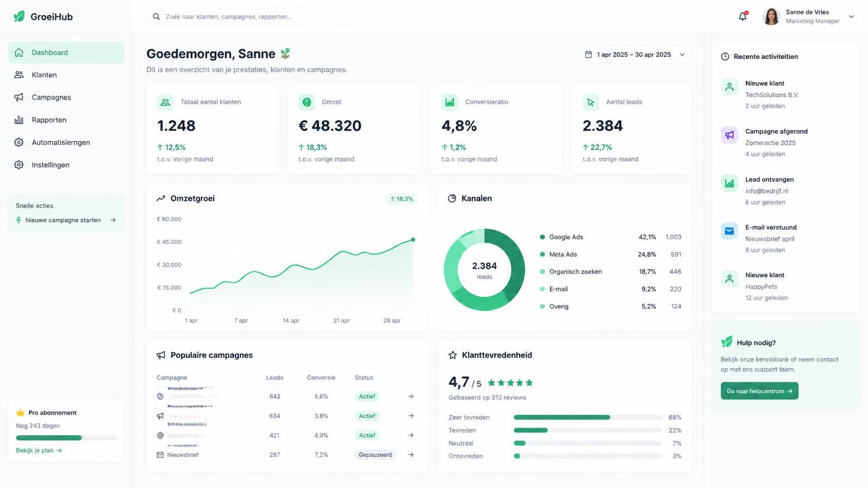Click the Pro abonnement days progress bar

66,438
